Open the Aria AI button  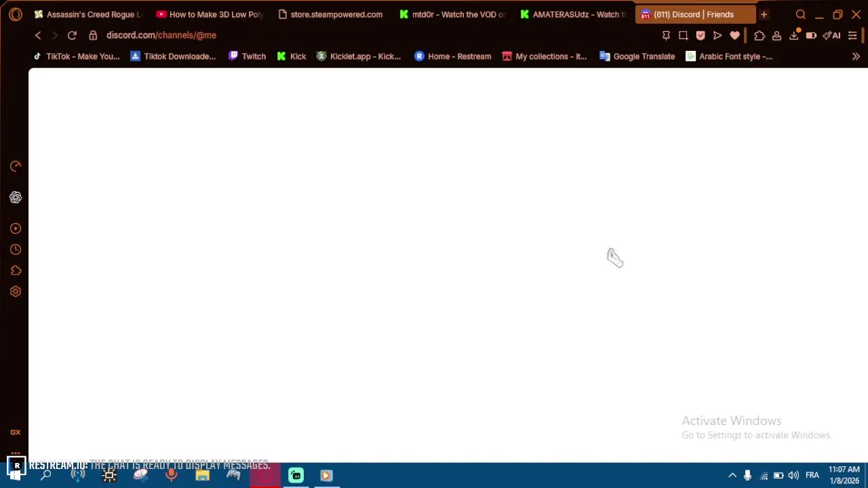point(832,35)
